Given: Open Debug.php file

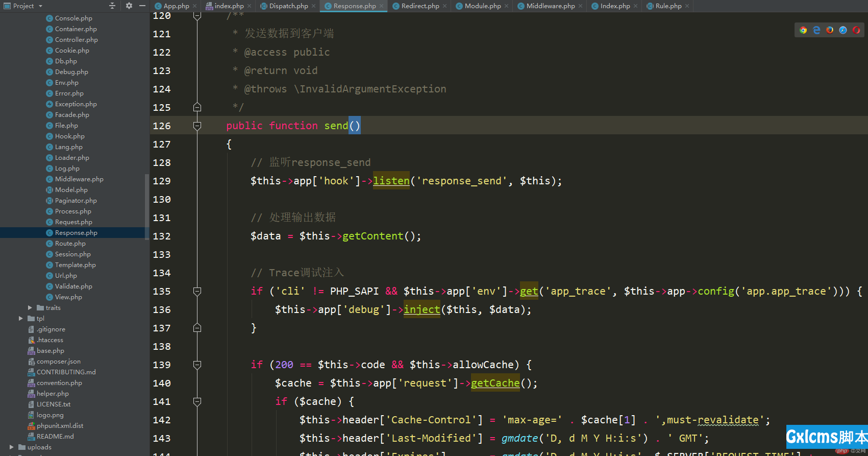Looking at the screenshot, I should coord(71,72).
